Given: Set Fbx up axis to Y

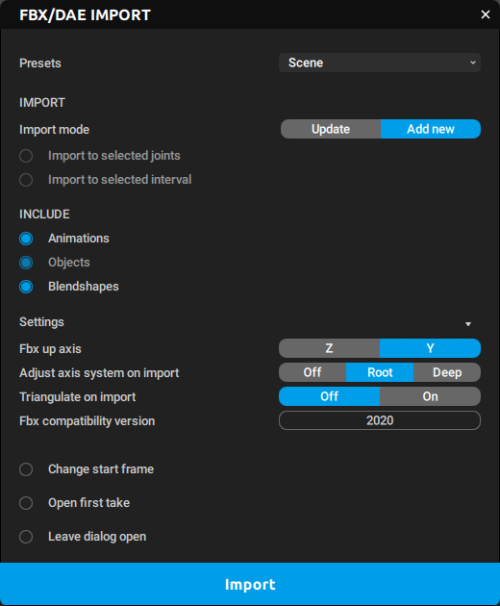Looking at the screenshot, I should pos(430,349).
